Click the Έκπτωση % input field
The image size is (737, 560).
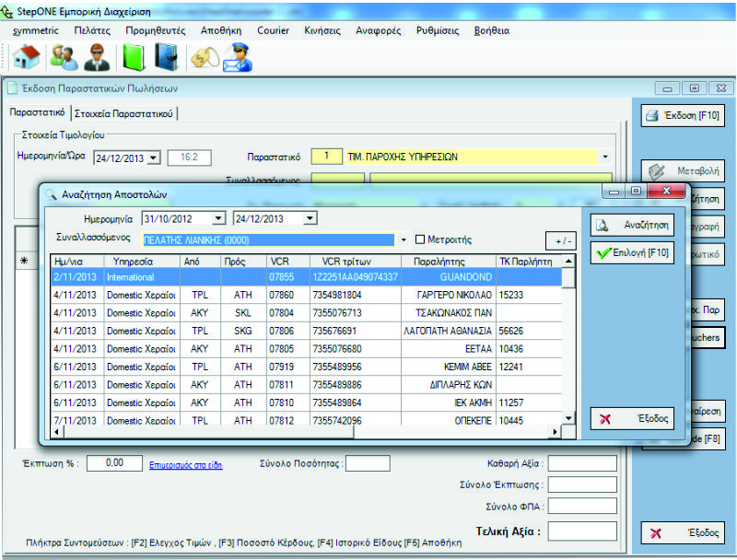point(115,462)
